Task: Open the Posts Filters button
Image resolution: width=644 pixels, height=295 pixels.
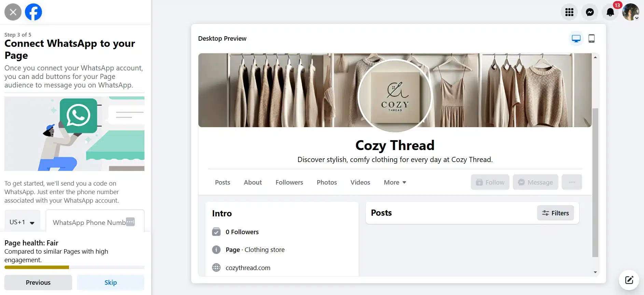Action: (x=555, y=213)
